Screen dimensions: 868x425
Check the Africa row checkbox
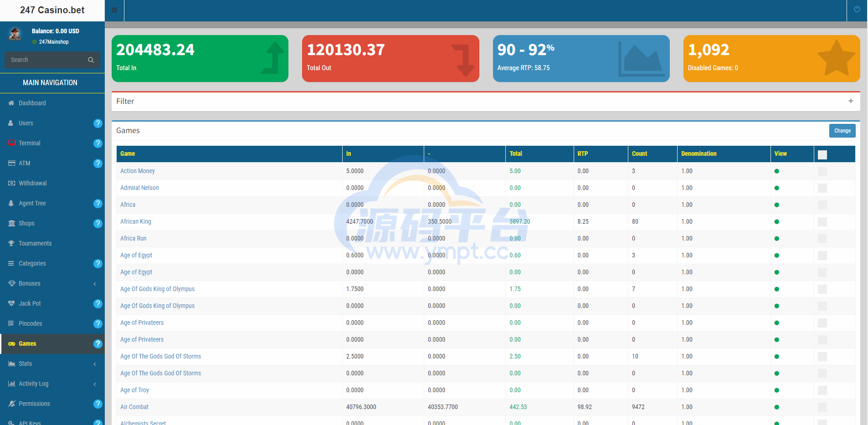[822, 205]
